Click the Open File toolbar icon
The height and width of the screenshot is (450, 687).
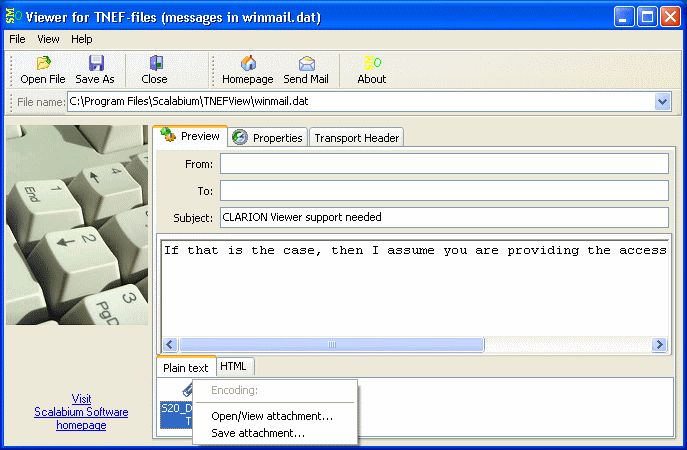[43, 64]
